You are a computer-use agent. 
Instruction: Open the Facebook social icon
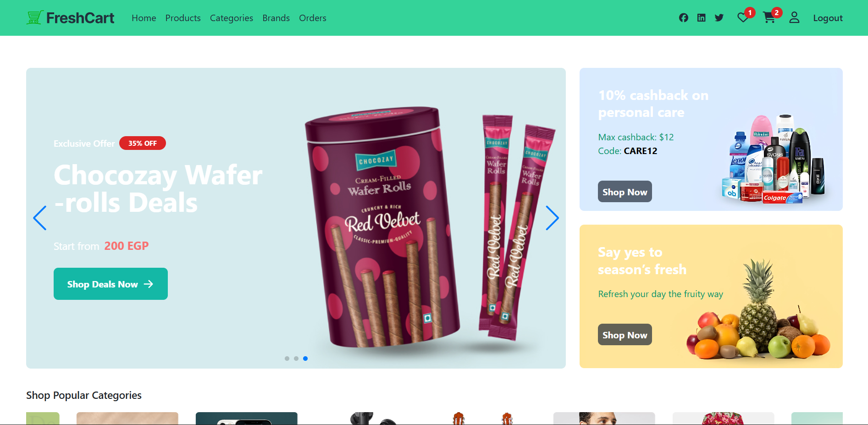[x=683, y=18]
